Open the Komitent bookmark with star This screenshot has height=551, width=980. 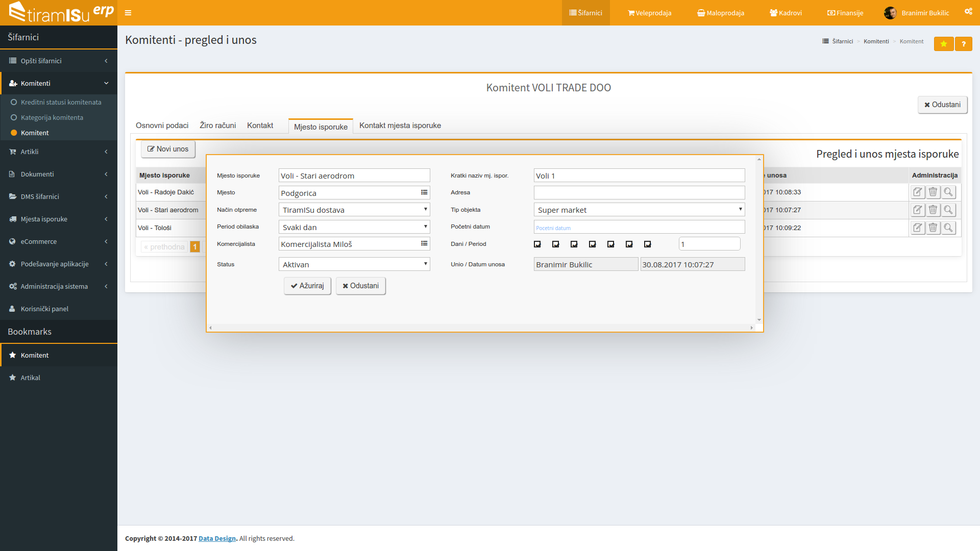59,355
